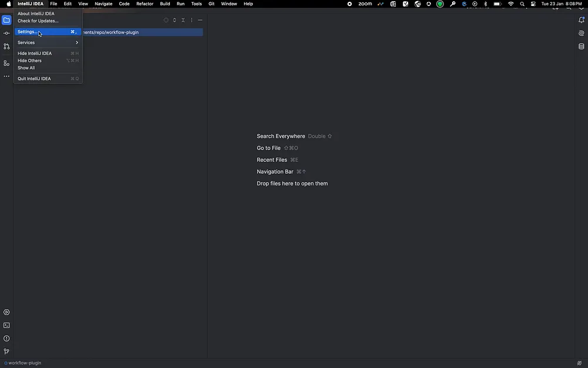Open the Tools menu
Viewport: 588px width, 368px height.
[x=196, y=4]
